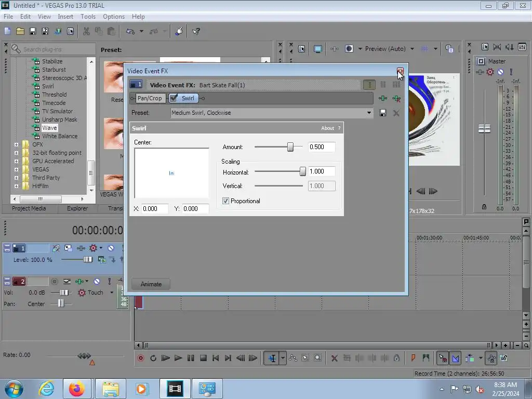Expand the Third Party folder
This screenshot has height=399, width=532.
pos(16,178)
